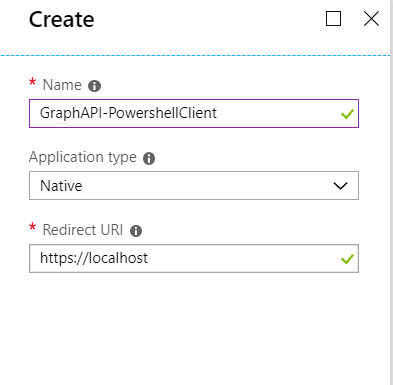Viewport: 393px width, 385px height.
Task: Click the red required asterisk beside Name
Action: click(x=32, y=82)
